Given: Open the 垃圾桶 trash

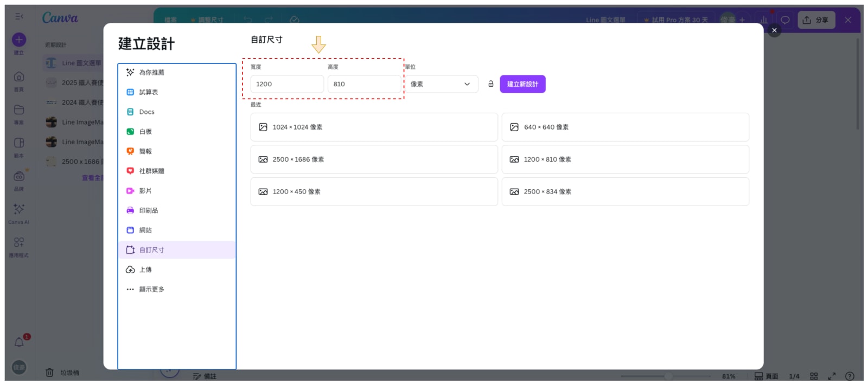Looking at the screenshot, I should (62, 373).
